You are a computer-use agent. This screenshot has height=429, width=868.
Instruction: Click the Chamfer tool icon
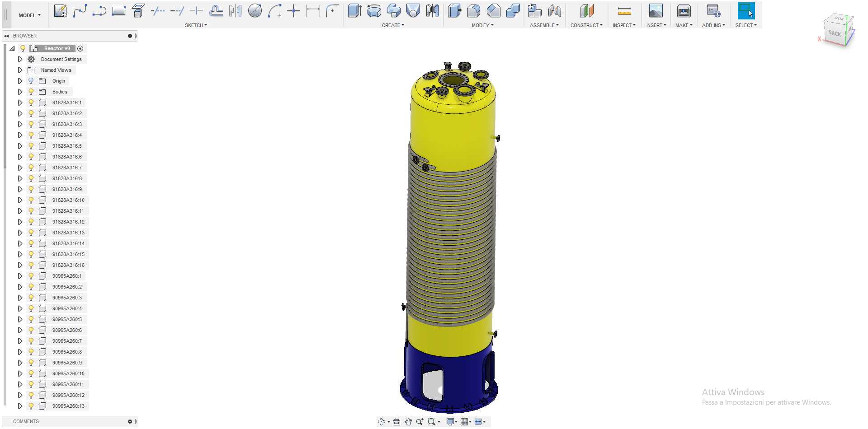click(493, 11)
